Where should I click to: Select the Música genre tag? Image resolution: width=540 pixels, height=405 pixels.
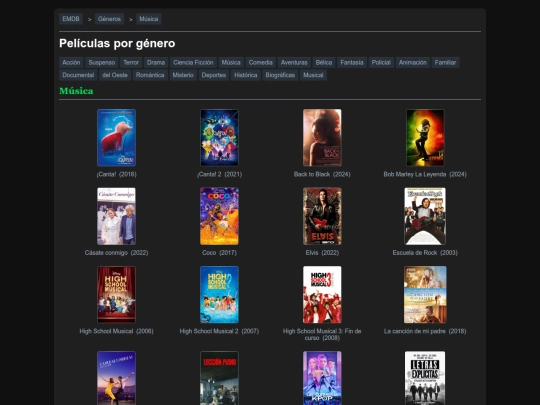click(x=231, y=62)
